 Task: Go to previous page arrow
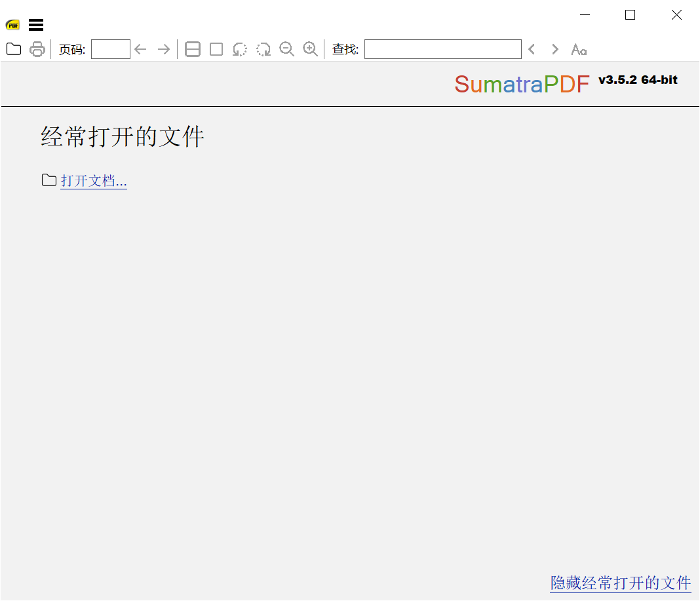tap(141, 49)
